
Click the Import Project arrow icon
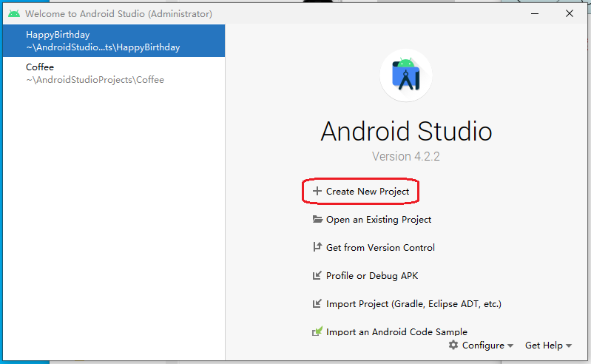click(317, 303)
